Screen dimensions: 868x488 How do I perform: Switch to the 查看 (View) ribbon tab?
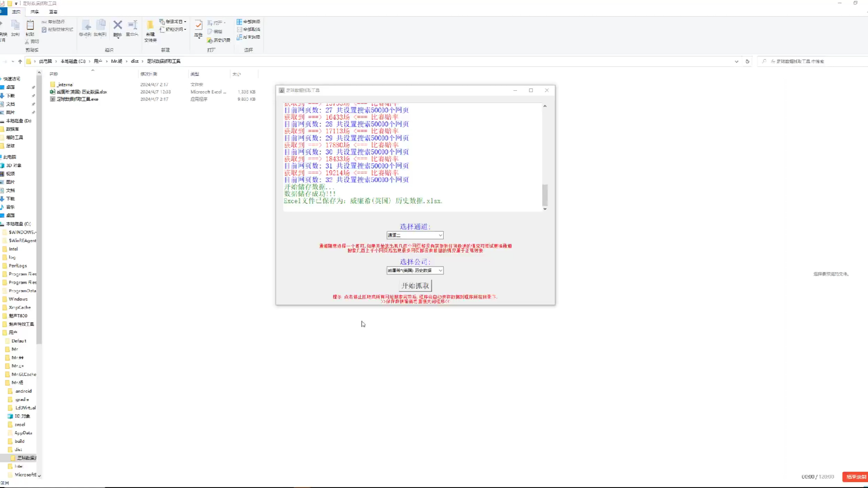[x=53, y=12]
